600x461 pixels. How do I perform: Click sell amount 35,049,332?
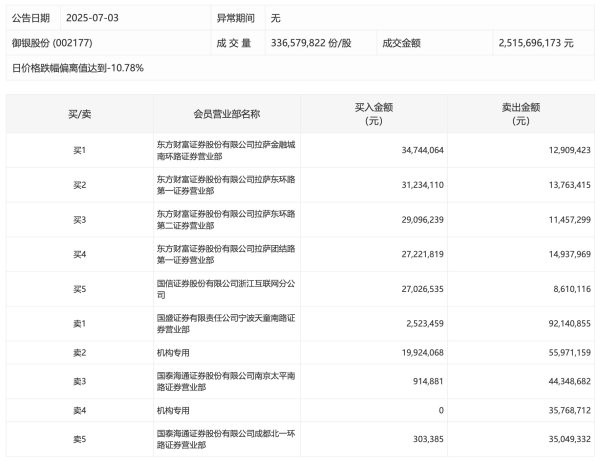click(x=570, y=439)
